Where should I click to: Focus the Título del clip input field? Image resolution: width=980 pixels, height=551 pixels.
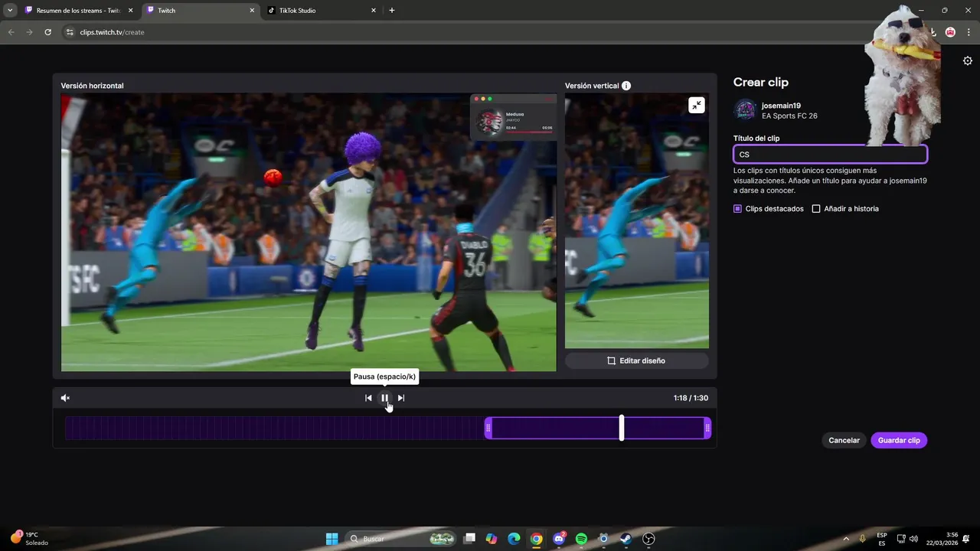830,155
